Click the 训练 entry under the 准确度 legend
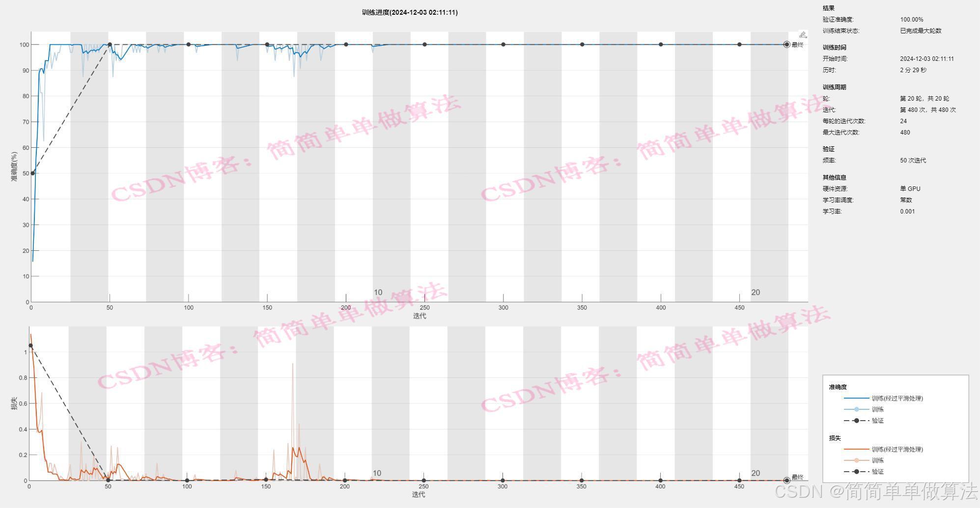Screen dimensions: 980x508 pos(878,409)
